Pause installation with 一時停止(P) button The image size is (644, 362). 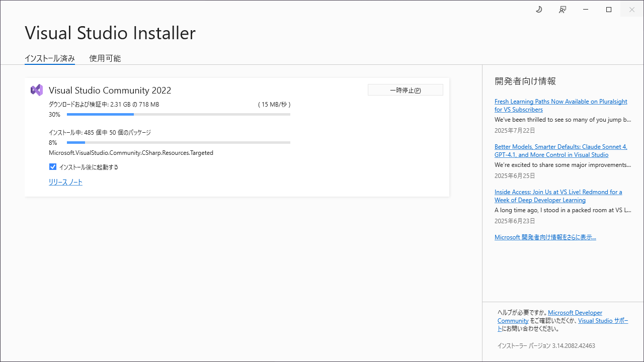(406, 90)
